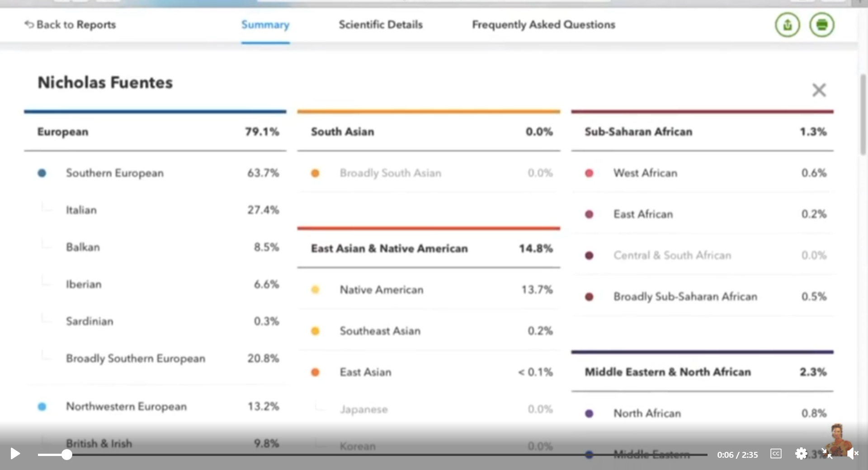Click the Broadly South Asian orange dot
Screen dimensions: 868x470
coord(315,173)
